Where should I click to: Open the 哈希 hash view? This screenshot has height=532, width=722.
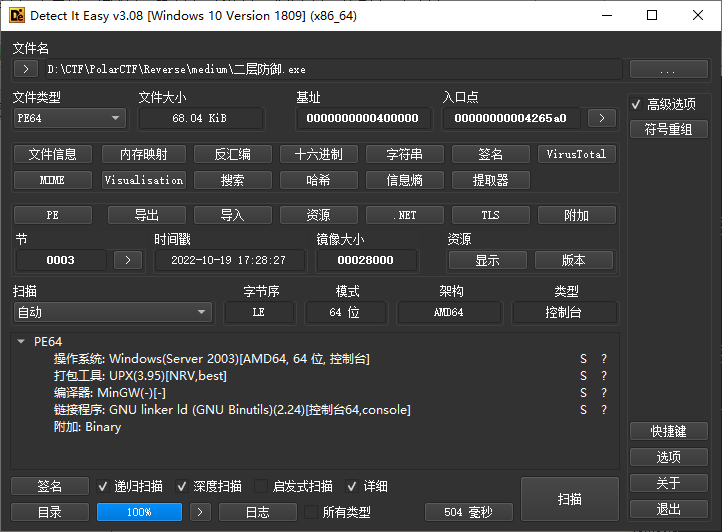click(319, 180)
